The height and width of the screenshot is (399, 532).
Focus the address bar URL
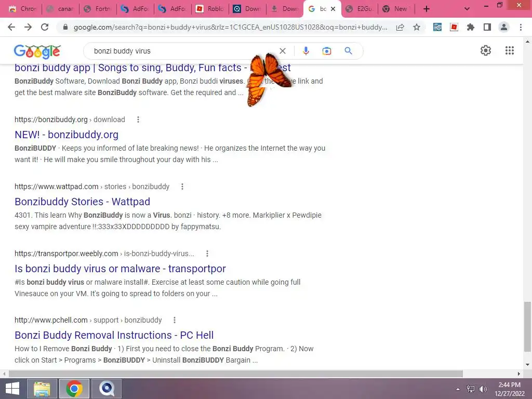click(230, 27)
